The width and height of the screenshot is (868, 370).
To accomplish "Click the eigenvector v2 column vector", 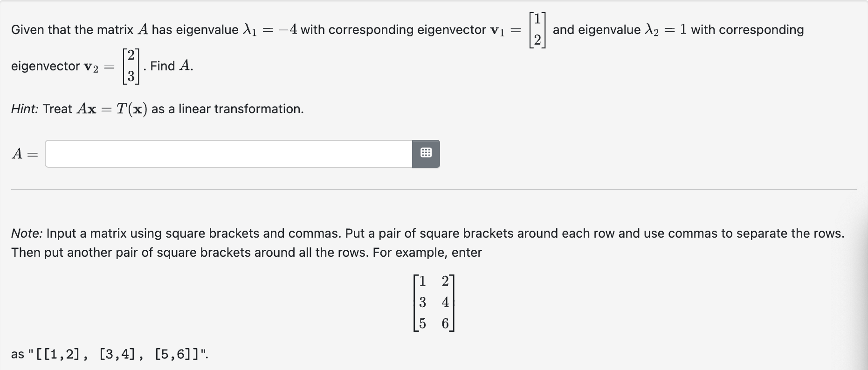I will click(x=131, y=66).
